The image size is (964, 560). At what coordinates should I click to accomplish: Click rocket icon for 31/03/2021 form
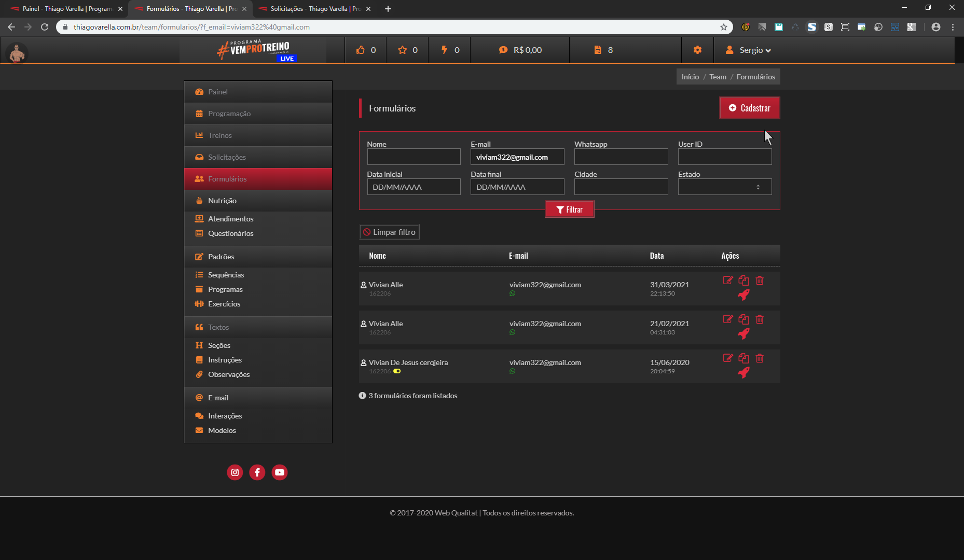point(743,295)
